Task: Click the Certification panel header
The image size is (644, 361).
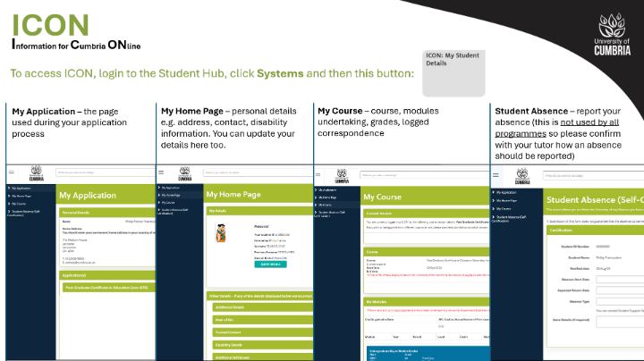Action: [x=596, y=231]
